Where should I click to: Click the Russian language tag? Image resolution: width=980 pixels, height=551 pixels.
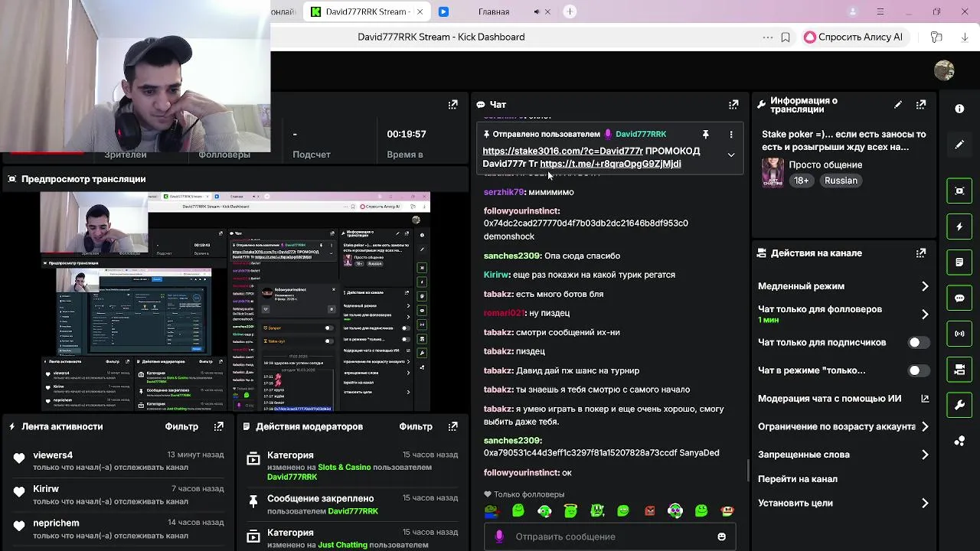841,181
